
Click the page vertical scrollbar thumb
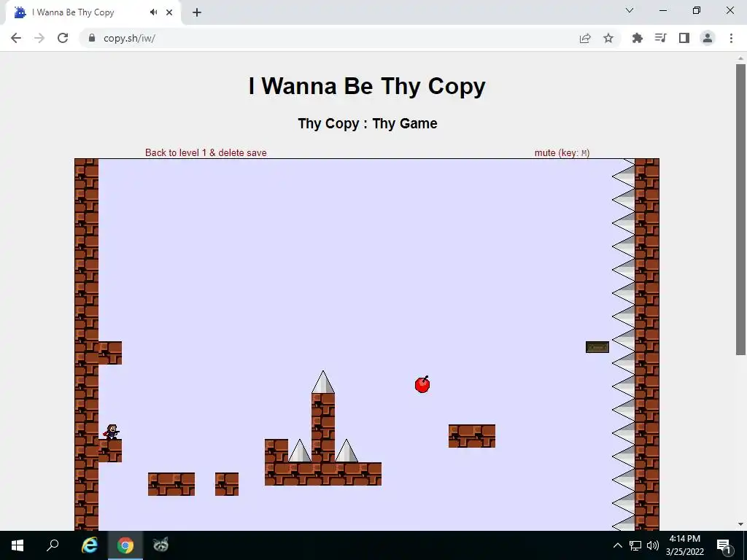click(740, 209)
